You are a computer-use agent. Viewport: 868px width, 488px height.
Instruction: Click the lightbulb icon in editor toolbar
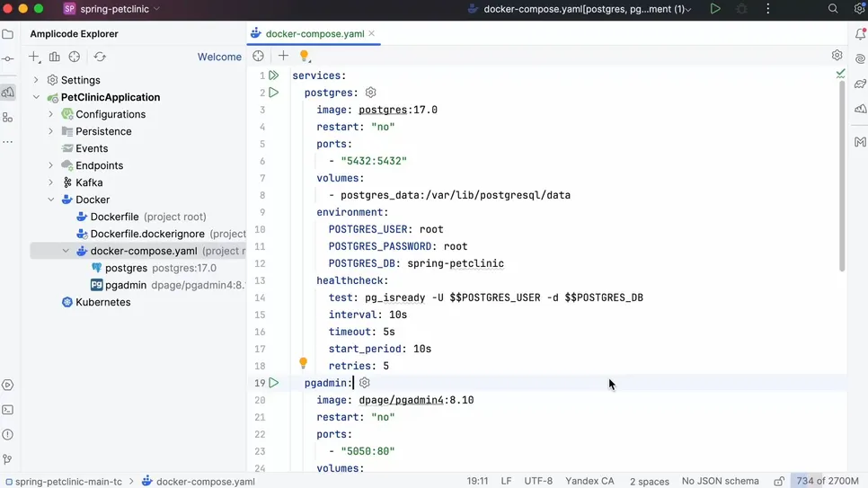click(x=304, y=56)
